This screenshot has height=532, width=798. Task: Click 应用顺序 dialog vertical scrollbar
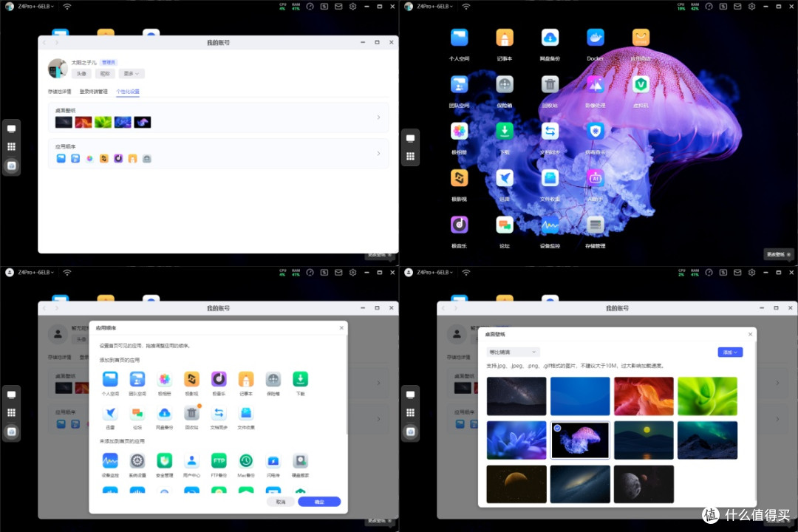[346, 384]
